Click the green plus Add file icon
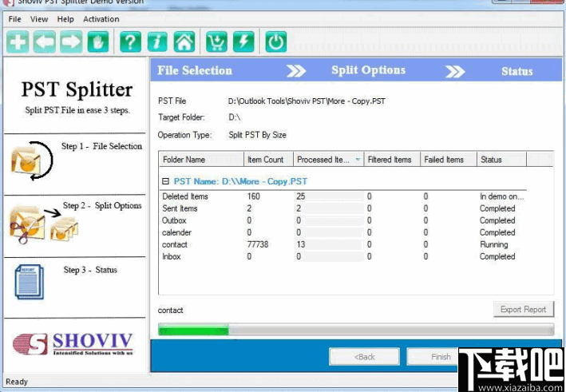Screen dimensions: 566x392 18,42
